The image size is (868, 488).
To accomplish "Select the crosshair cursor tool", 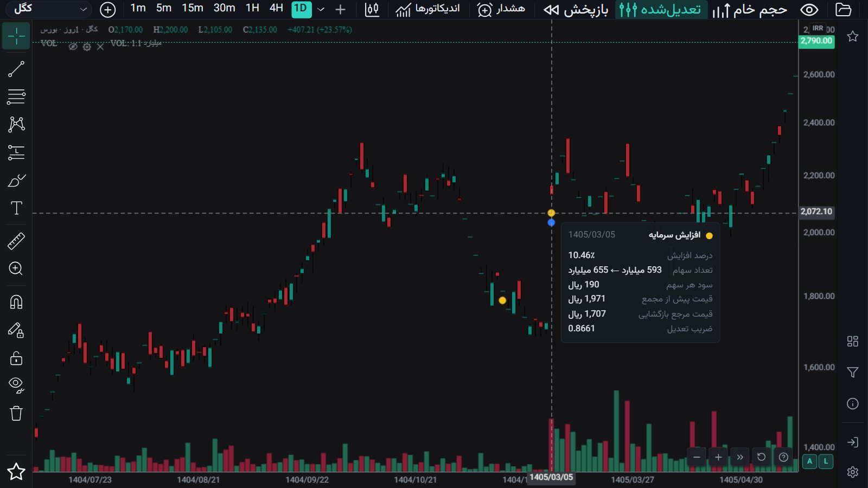I will (16, 36).
